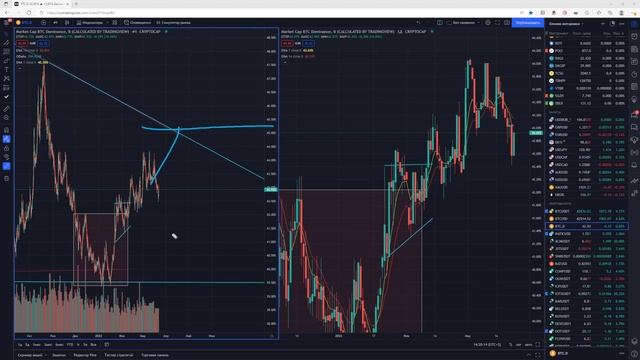Image resolution: width=640 pixels, height=360 pixels.
Task: Open the indicator templates grid icon
Action: (115, 23)
